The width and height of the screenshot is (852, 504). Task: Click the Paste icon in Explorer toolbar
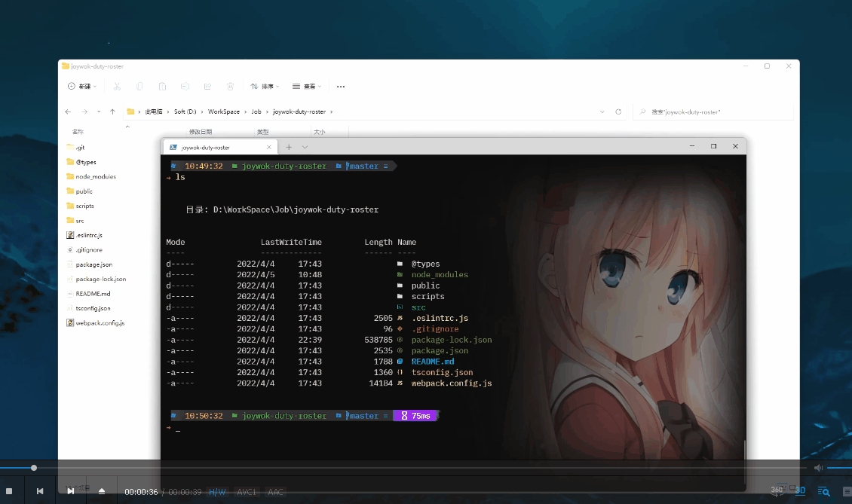click(x=162, y=86)
